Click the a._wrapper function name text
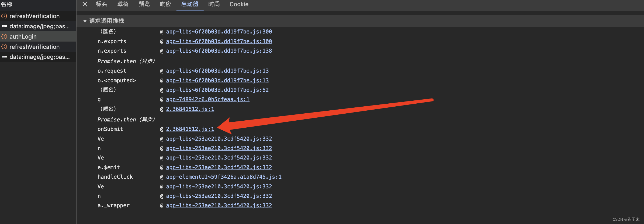This screenshot has height=224, width=644. tap(113, 205)
